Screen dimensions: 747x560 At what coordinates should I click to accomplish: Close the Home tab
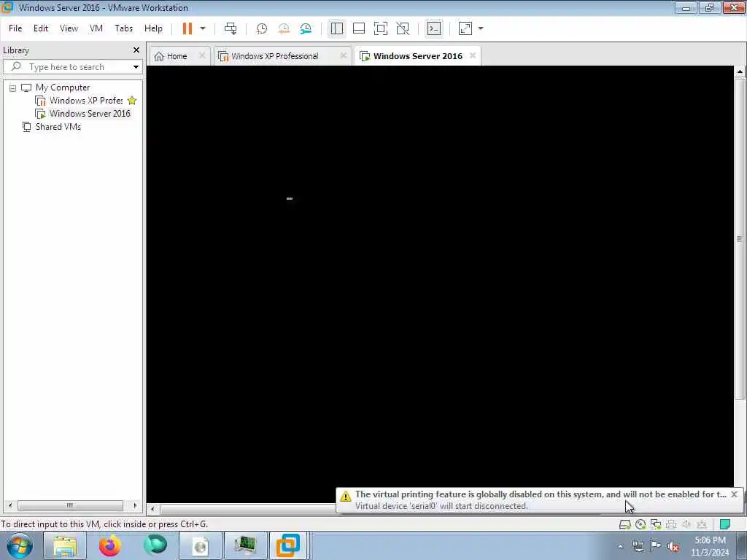tap(202, 55)
